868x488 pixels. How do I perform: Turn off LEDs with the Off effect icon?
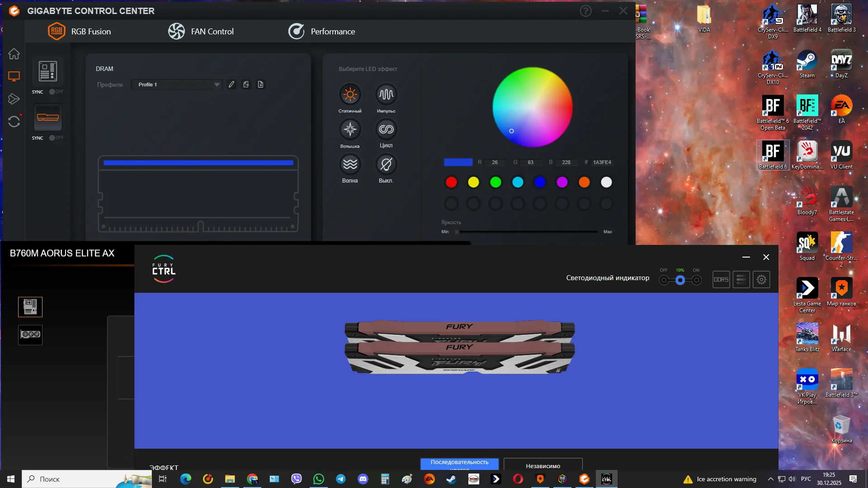386,164
